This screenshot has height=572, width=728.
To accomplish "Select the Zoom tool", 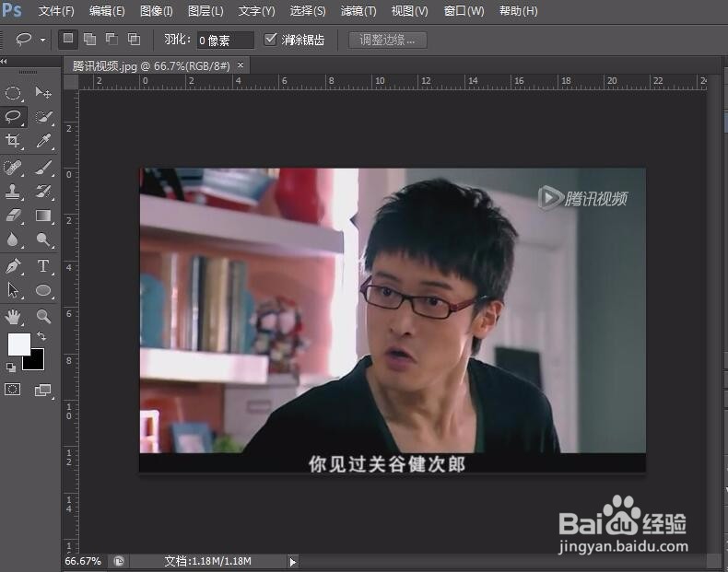I will [x=43, y=317].
